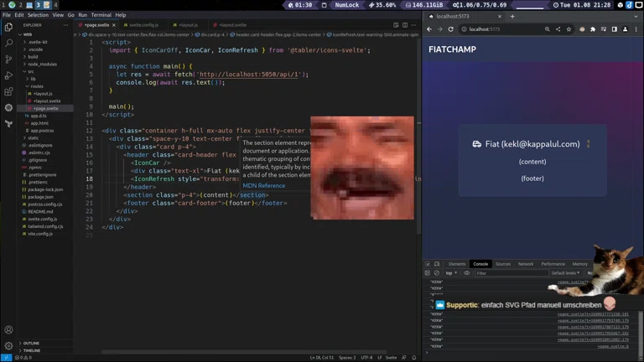Open a new browser tab
Screen dimensions: 644x362
click(x=512, y=17)
